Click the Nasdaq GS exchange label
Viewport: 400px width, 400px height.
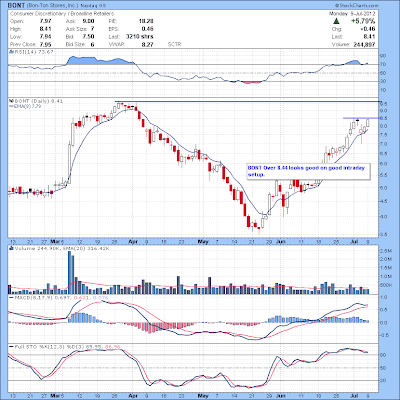pyautogui.click(x=92, y=6)
